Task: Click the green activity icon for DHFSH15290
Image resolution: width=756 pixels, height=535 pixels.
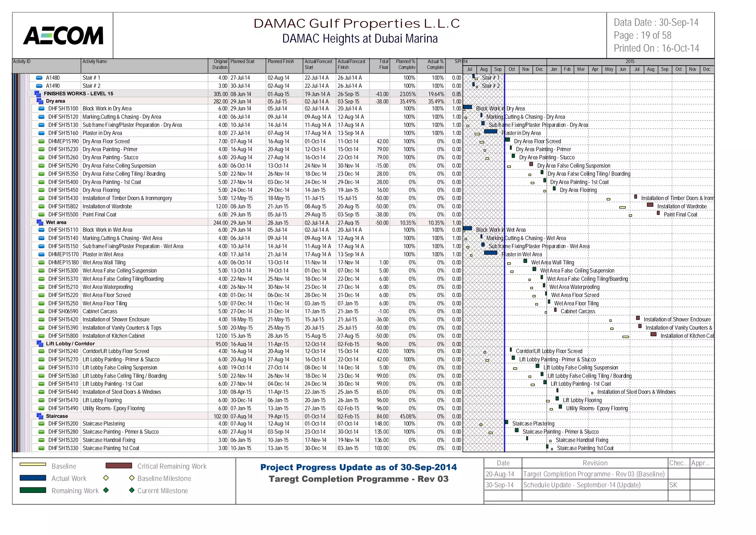Action: [x=41, y=166]
